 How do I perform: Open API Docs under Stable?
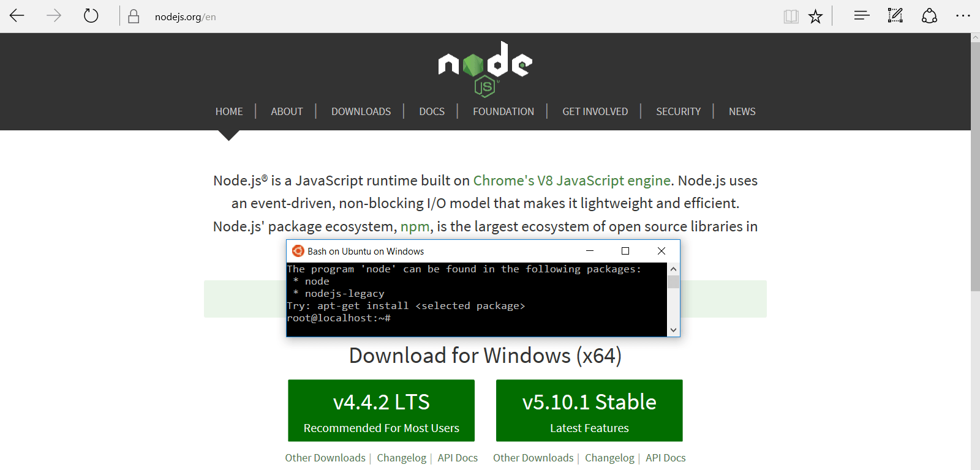pos(666,458)
